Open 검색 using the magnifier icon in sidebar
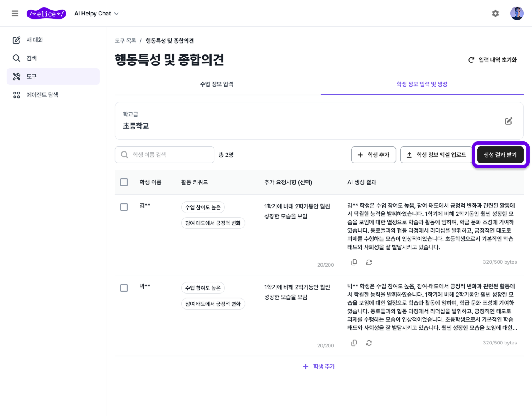The image size is (532, 416). tap(16, 58)
